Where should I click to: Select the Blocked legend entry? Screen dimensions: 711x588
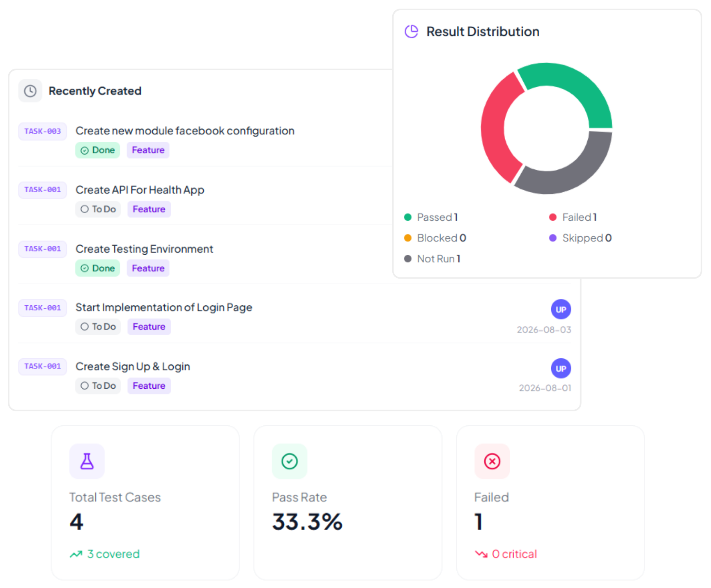pos(435,238)
